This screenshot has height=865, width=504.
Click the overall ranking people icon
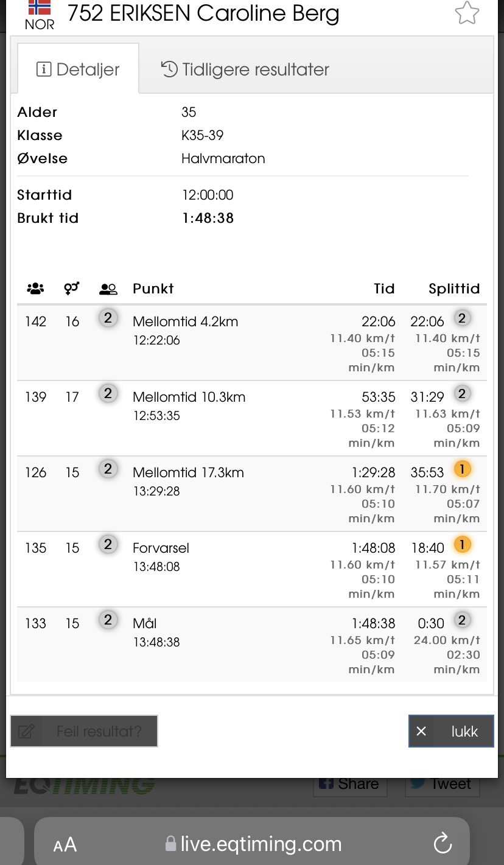[x=35, y=289]
